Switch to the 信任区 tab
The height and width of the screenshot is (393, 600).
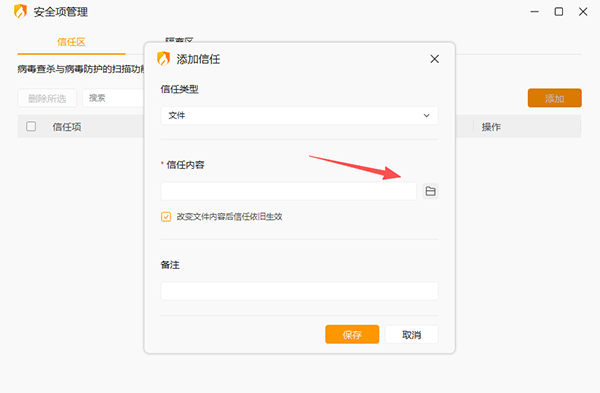71,42
